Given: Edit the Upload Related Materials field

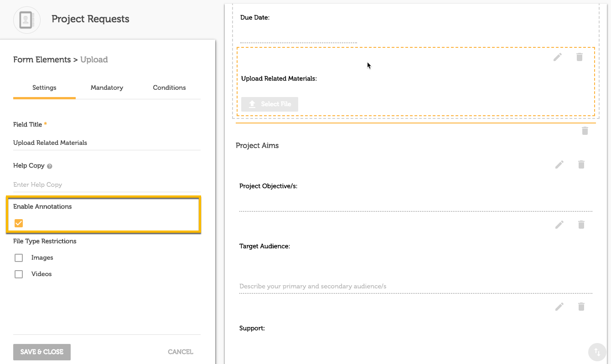Looking at the screenshot, I should click(558, 57).
